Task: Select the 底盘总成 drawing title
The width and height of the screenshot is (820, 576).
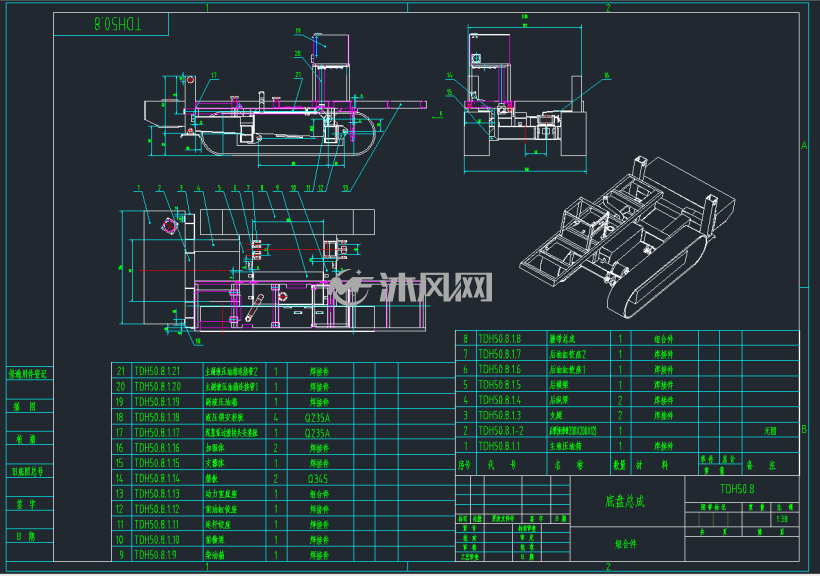Action: 625,501
